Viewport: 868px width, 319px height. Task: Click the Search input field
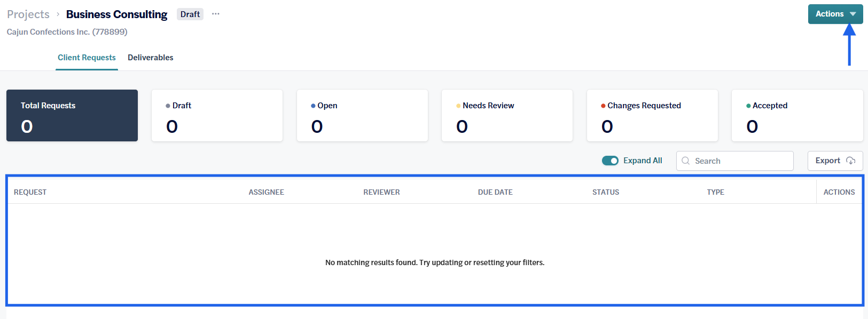point(734,161)
